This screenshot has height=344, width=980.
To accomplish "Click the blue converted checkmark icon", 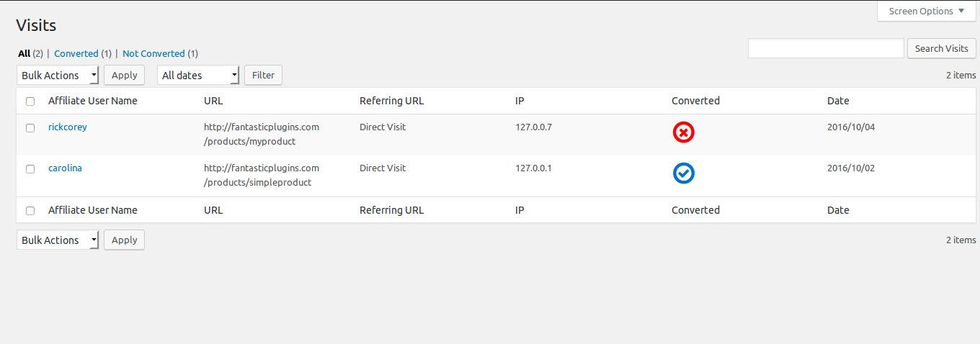I will 683,173.
